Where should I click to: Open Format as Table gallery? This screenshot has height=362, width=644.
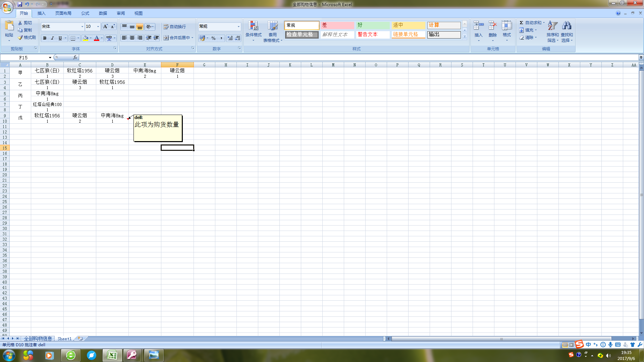[x=273, y=31]
